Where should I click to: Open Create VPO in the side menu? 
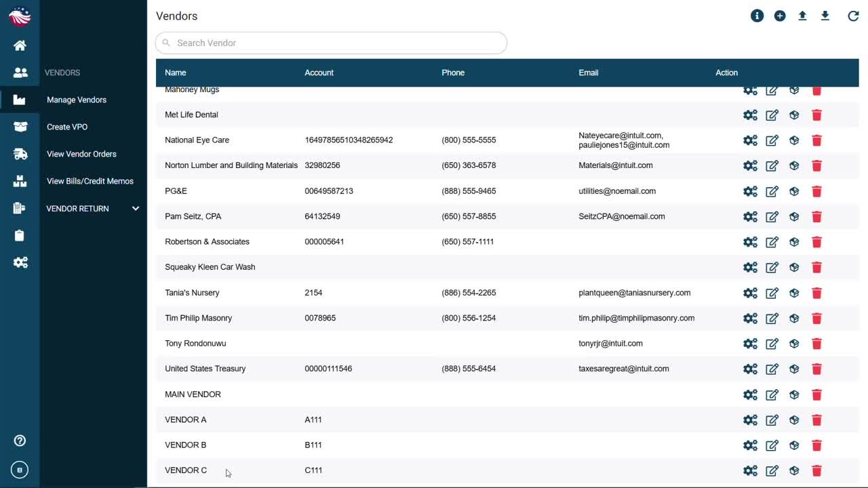67,127
